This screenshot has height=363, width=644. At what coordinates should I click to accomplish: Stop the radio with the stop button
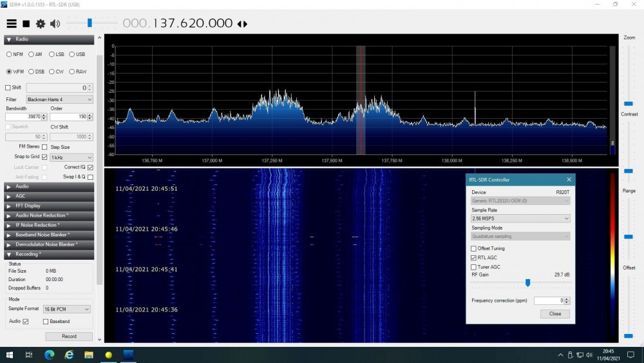26,24
